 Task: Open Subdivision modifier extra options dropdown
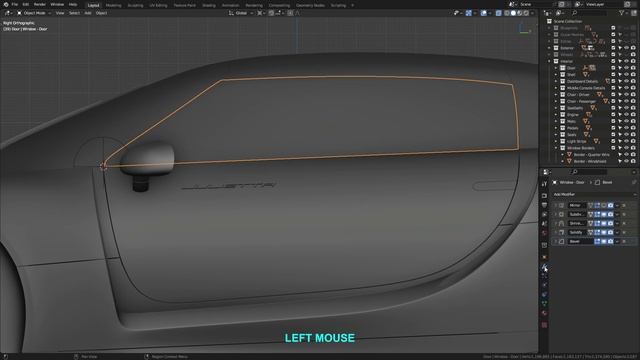(617, 214)
